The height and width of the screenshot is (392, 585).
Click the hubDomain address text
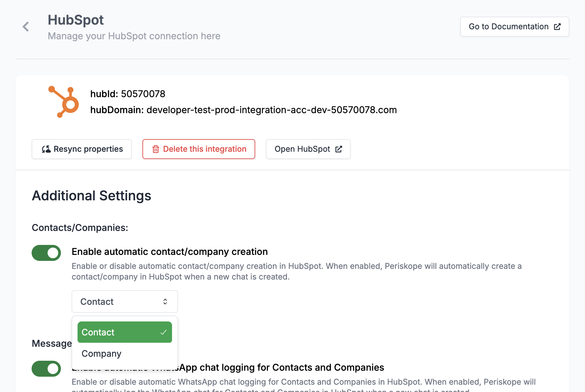point(271,110)
